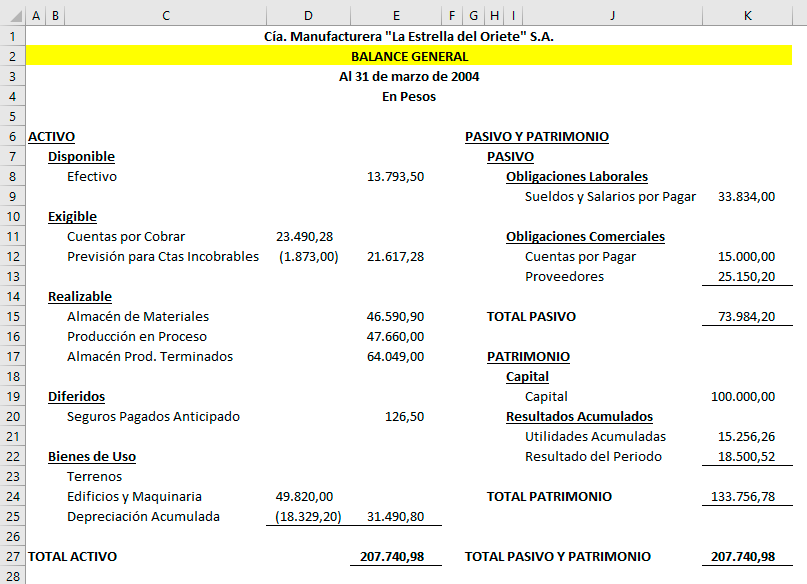This screenshot has width=807, height=584.
Task: Click the Terrenos label
Action: [95, 476]
